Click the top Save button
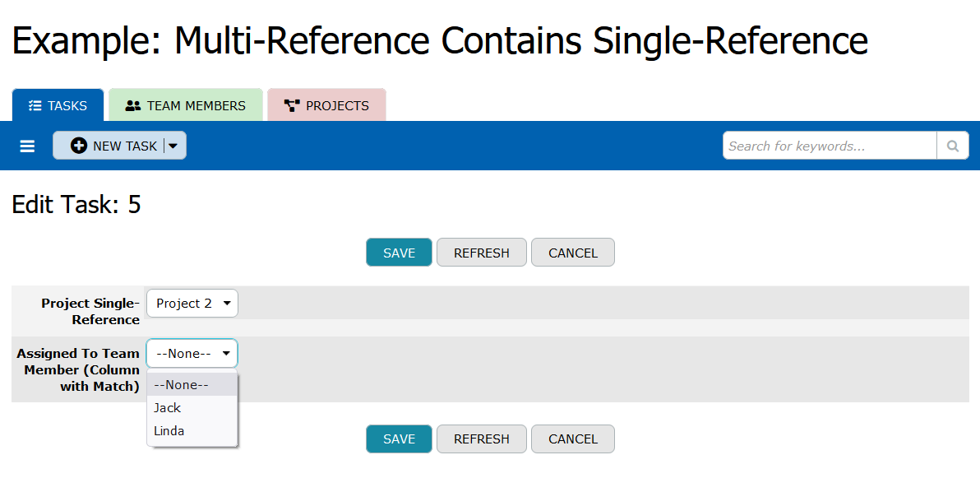This screenshot has height=492, width=980. (x=399, y=253)
